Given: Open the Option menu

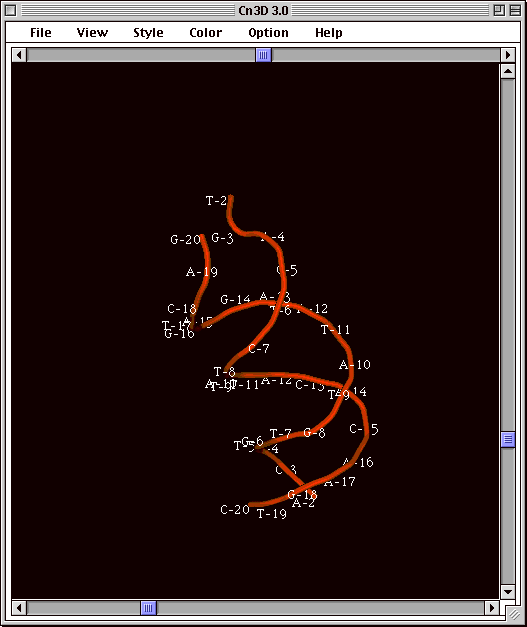Looking at the screenshot, I should tap(268, 32).
